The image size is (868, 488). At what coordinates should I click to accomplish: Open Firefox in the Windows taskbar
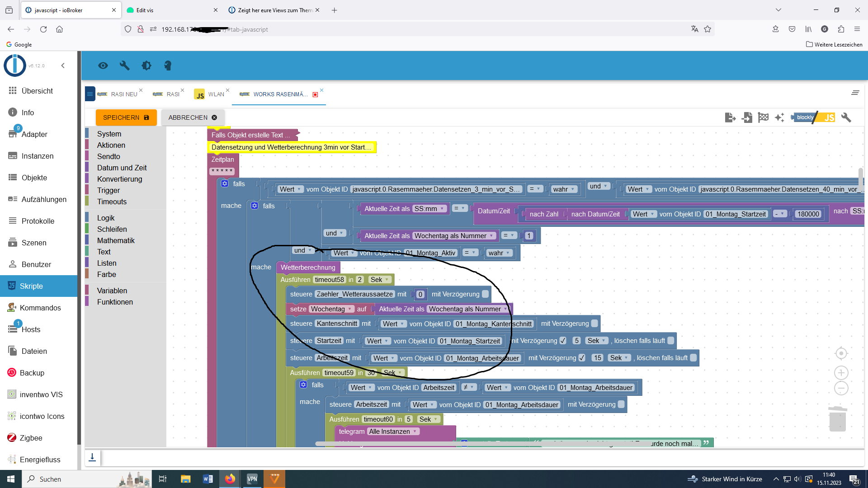[230, 479]
